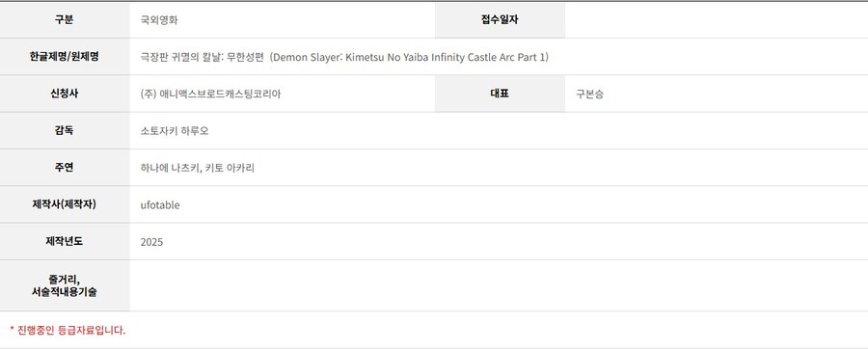
Task: Click the 구분 header cell
Action: [65, 20]
